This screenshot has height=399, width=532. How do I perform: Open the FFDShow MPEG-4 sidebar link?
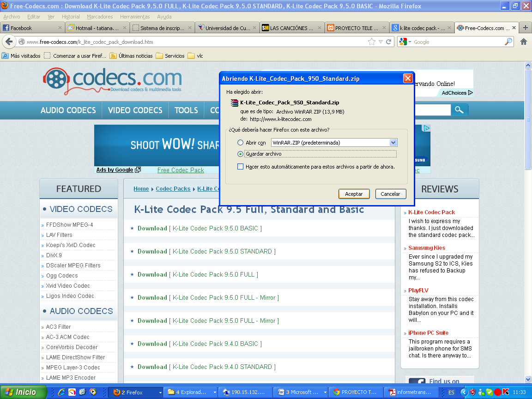[x=70, y=224]
